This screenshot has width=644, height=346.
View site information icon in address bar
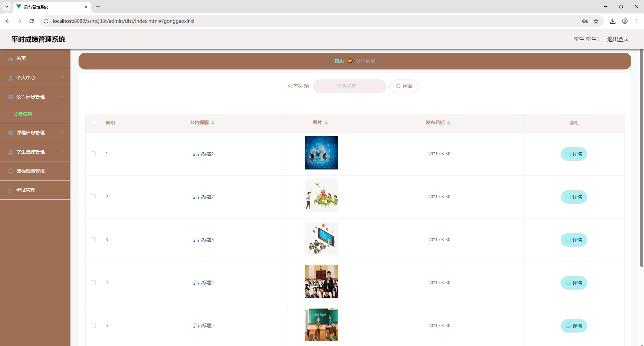click(x=46, y=21)
